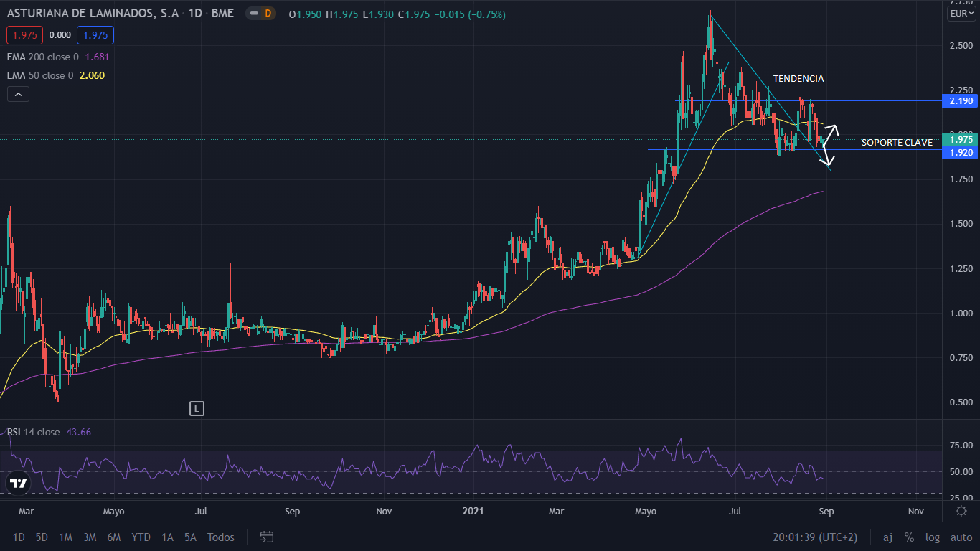Image resolution: width=980 pixels, height=551 pixels.
Task: Toggle percent scale mode
Action: 909,537
